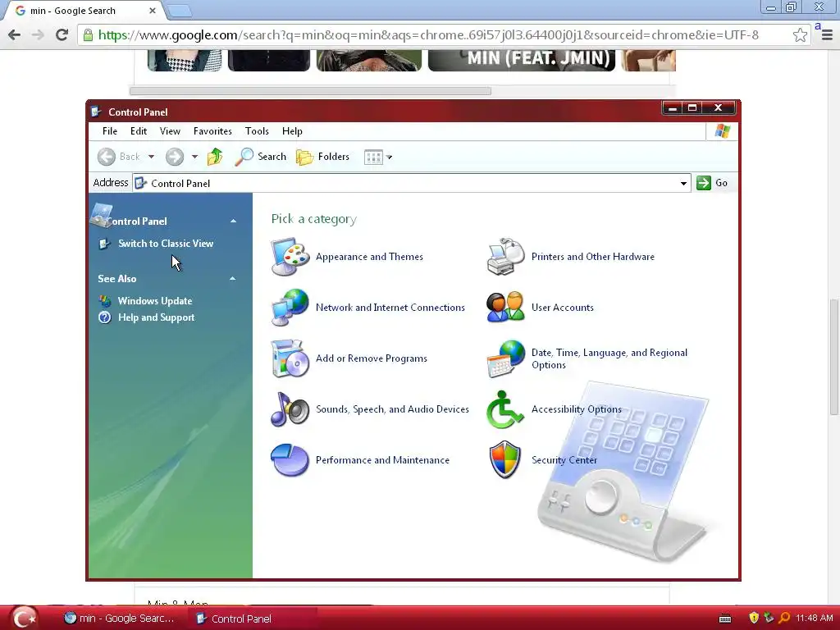The image size is (840, 630).
Task: Click Chrome's back navigation arrow
Action: (x=15, y=34)
